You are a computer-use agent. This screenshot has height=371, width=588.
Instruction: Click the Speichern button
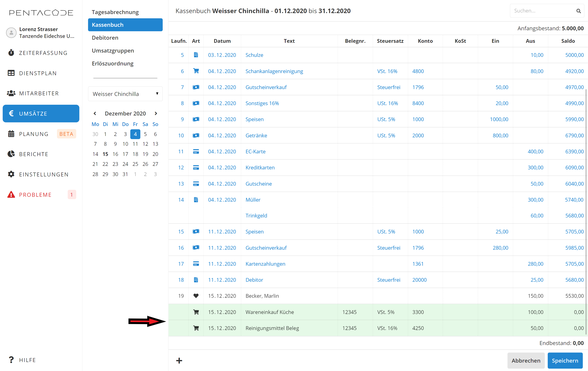[x=565, y=360]
